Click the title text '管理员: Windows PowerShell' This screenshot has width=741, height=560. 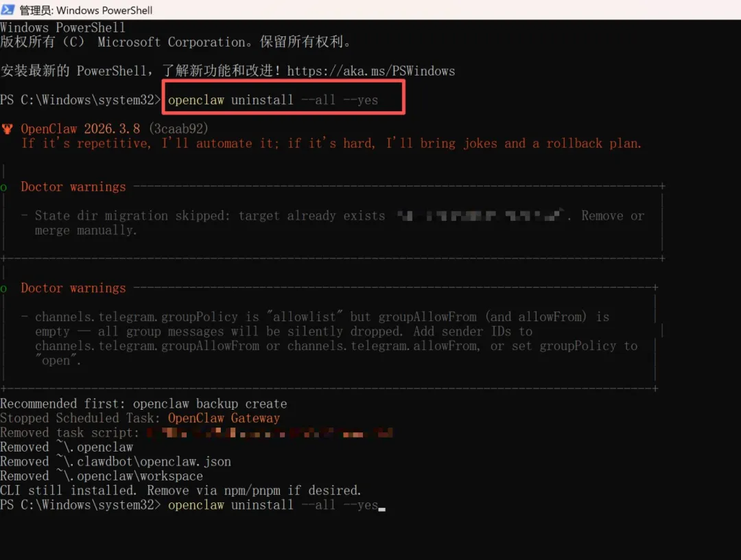[x=86, y=10]
